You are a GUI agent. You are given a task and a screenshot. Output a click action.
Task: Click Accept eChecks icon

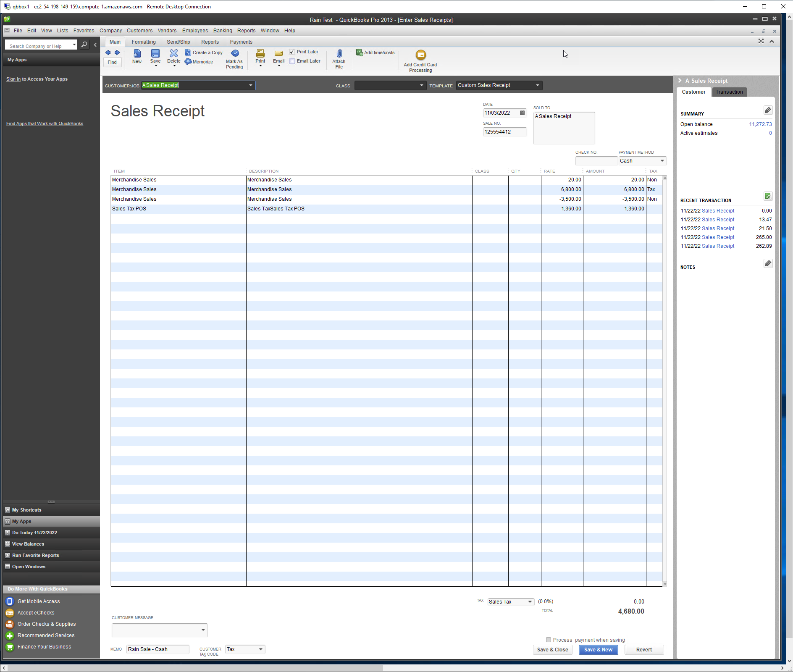click(x=10, y=613)
